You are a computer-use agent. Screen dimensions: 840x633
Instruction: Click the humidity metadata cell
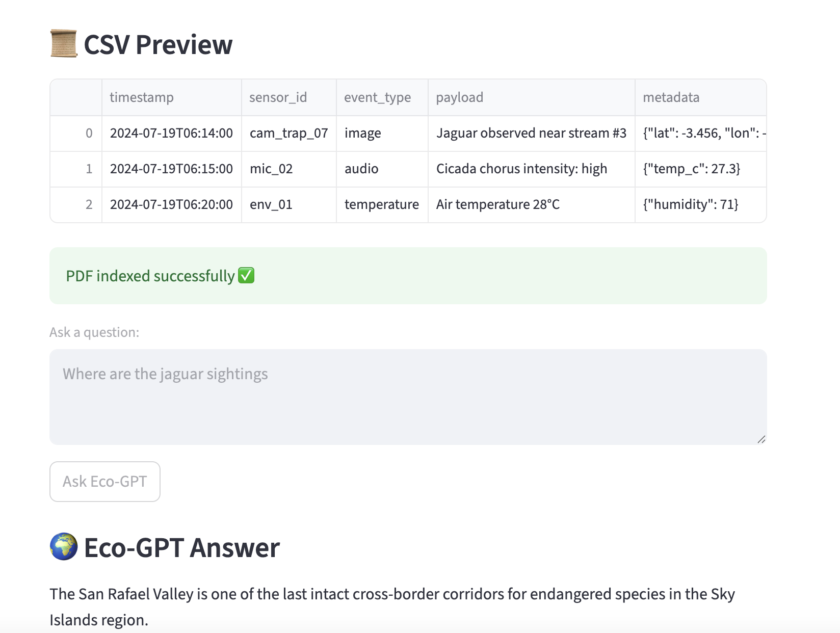(x=692, y=204)
